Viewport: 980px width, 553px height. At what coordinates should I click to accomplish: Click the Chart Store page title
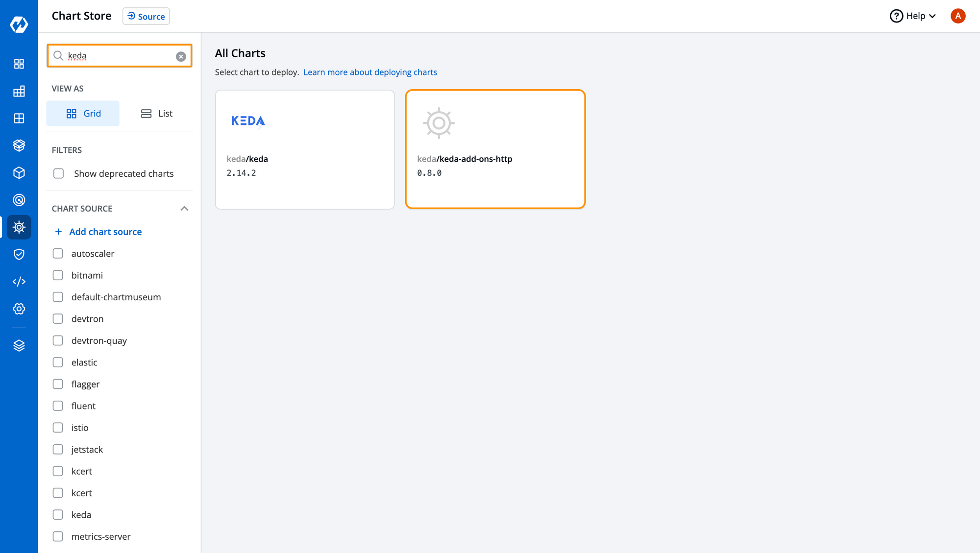[82, 16]
